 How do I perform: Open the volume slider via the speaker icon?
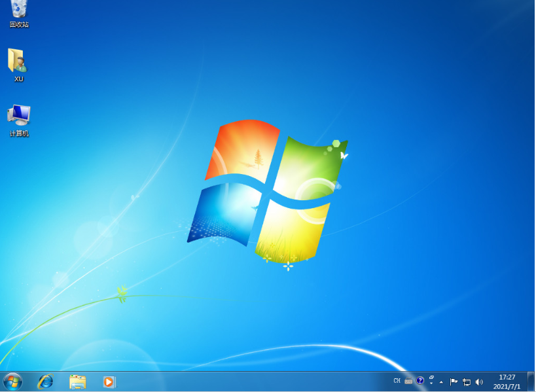[478, 381]
